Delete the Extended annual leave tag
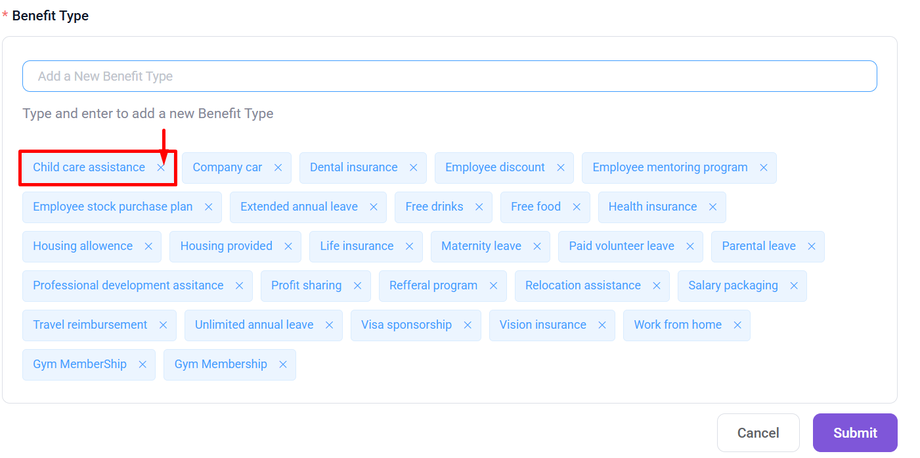Image resolution: width=920 pixels, height=458 pixels. tap(373, 207)
